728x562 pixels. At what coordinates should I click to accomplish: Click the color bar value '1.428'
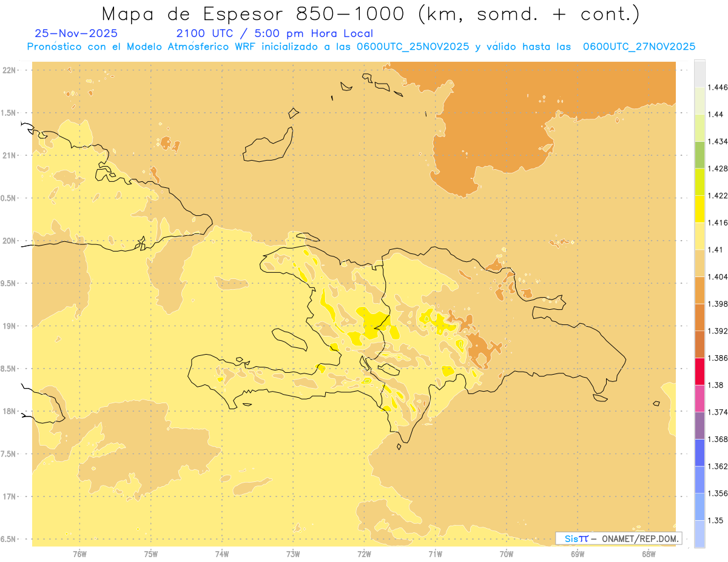click(x=718, y=169)
